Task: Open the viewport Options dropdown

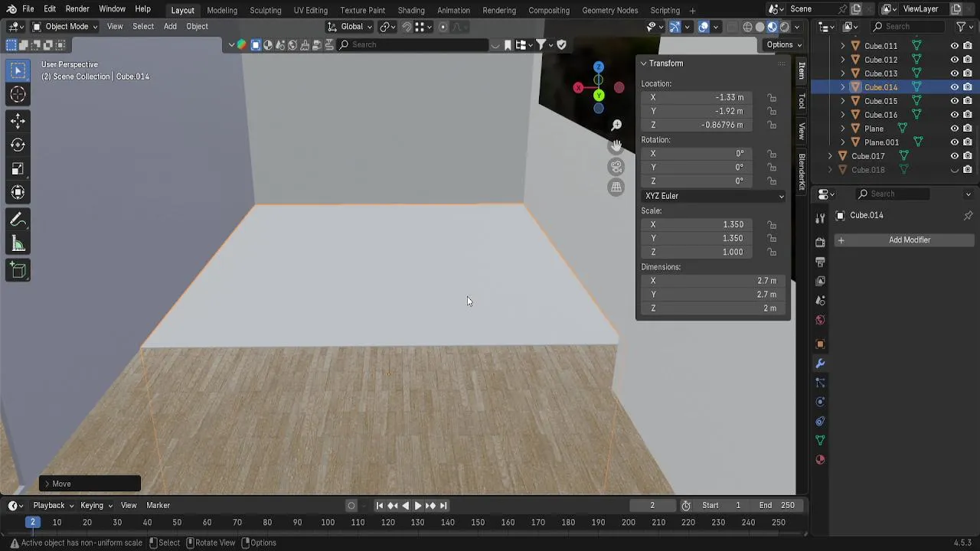Action: [784, 44]
